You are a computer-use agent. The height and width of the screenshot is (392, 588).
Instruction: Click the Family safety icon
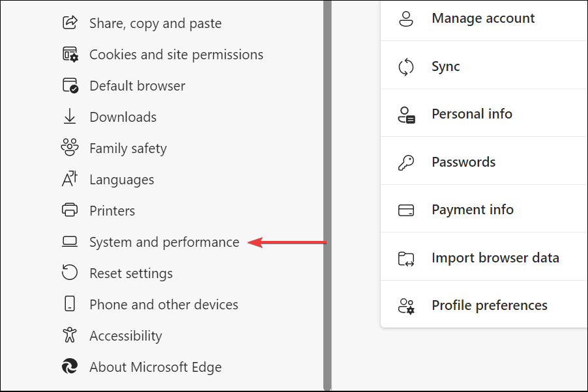click(70, 148)
